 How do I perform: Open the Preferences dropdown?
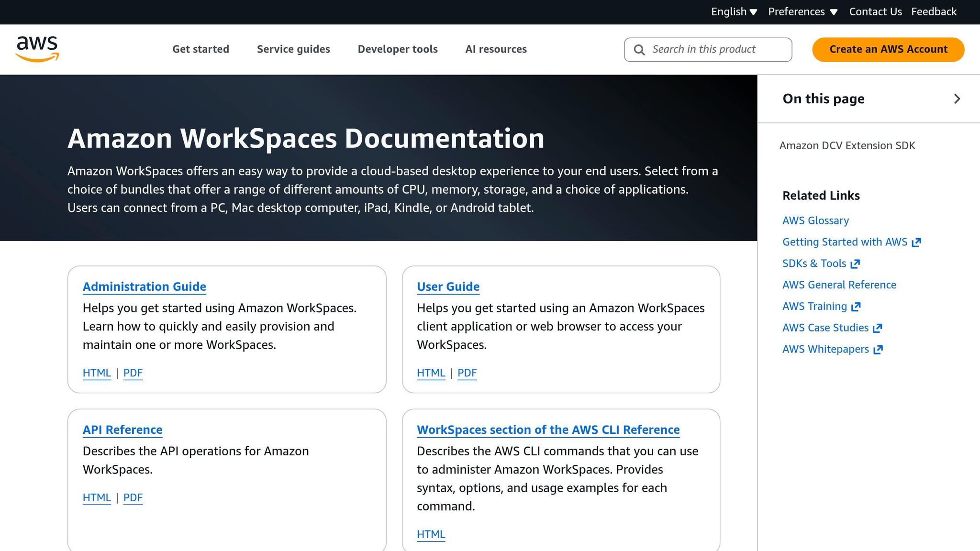803,12
